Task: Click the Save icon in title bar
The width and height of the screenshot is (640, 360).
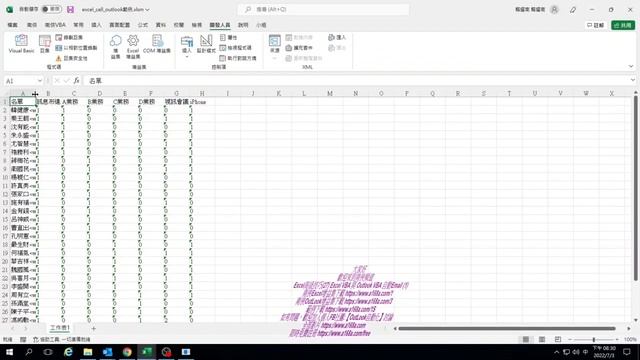Action: pyautogui.click(x=70, y=9)
